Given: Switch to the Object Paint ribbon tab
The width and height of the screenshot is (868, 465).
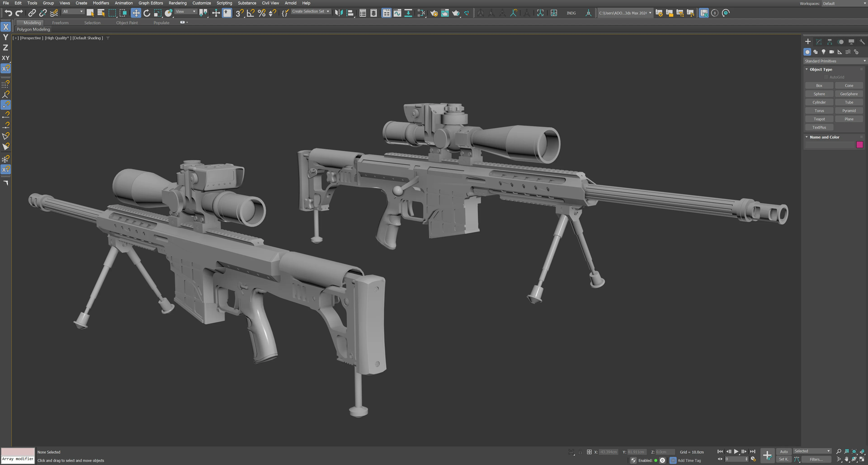Looking at the screenshot, I should coord(127,23).
